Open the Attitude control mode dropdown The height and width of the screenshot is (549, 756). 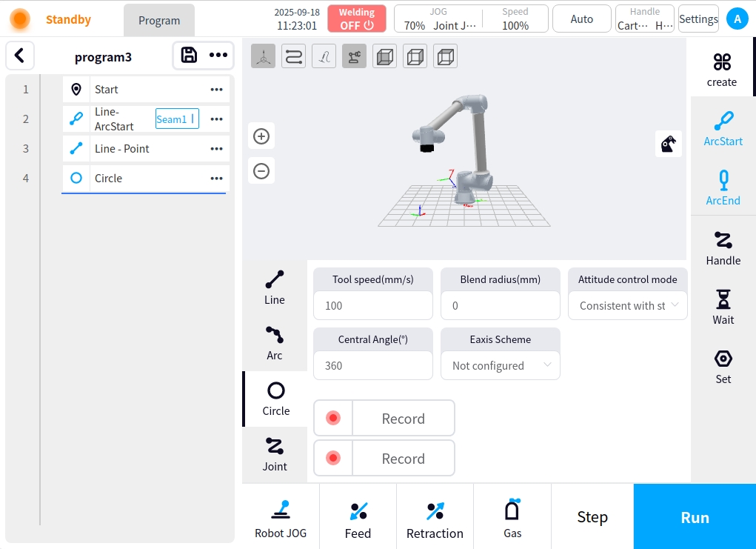click(x=627, y=305)
